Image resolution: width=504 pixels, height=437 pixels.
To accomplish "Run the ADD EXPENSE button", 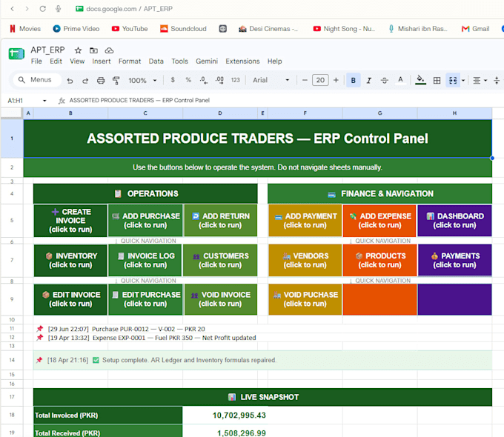I will click(x=380, y=221).
